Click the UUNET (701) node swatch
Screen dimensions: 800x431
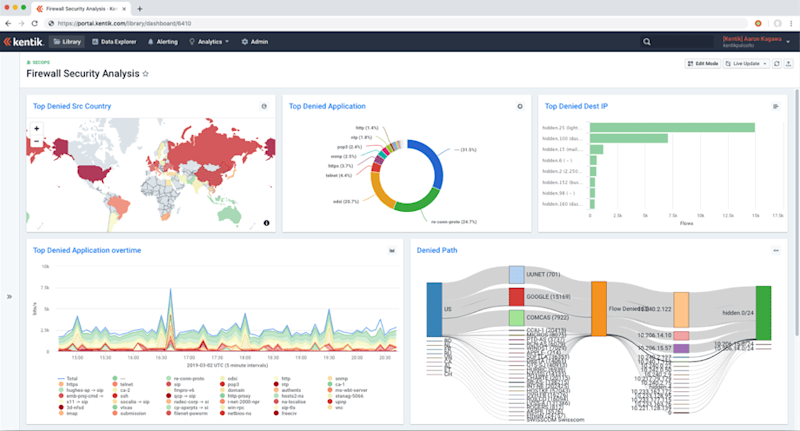pos(516,274)
